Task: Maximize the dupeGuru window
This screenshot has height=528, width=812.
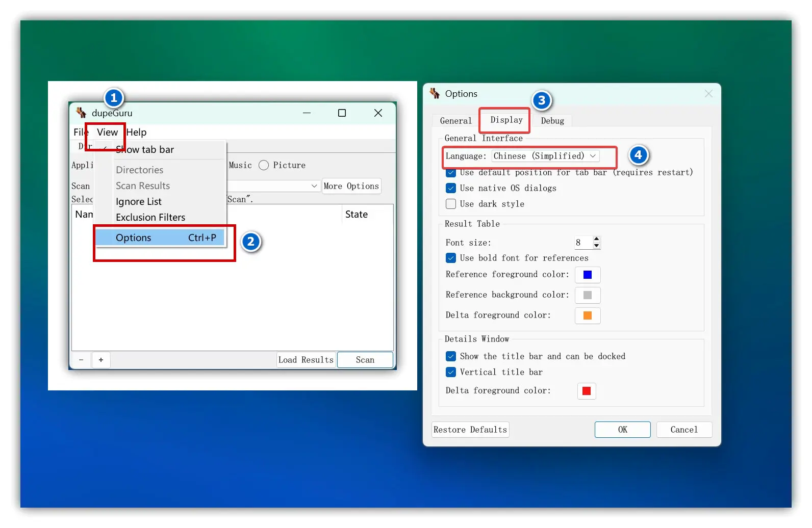Action: click(342, 113)
